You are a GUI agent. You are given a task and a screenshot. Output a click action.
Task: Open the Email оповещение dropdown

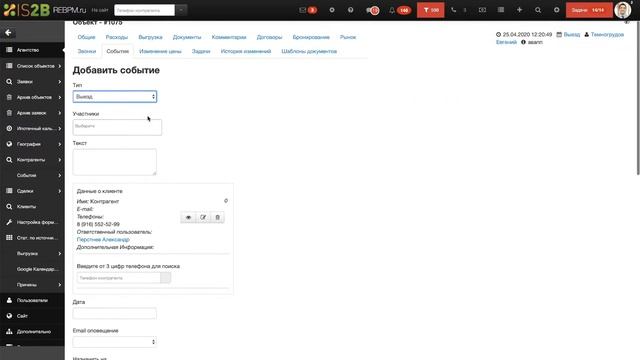click(115, 342)
